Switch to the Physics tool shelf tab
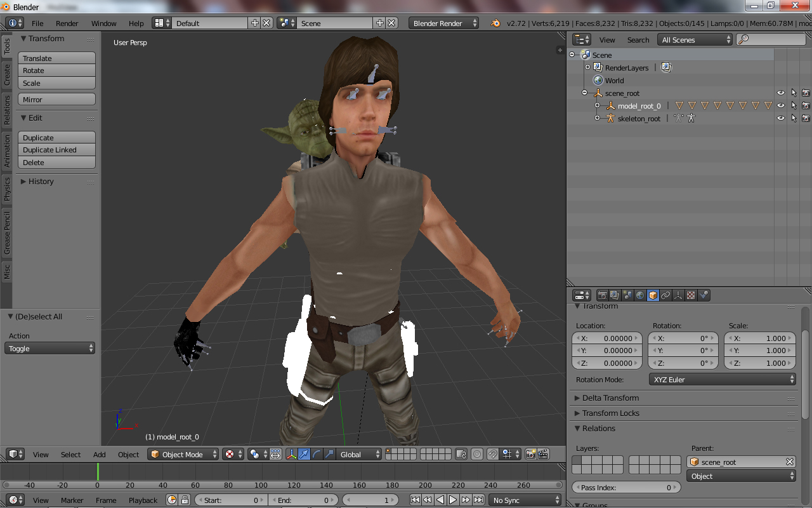 pyautogui.click(x=7, y=189)
